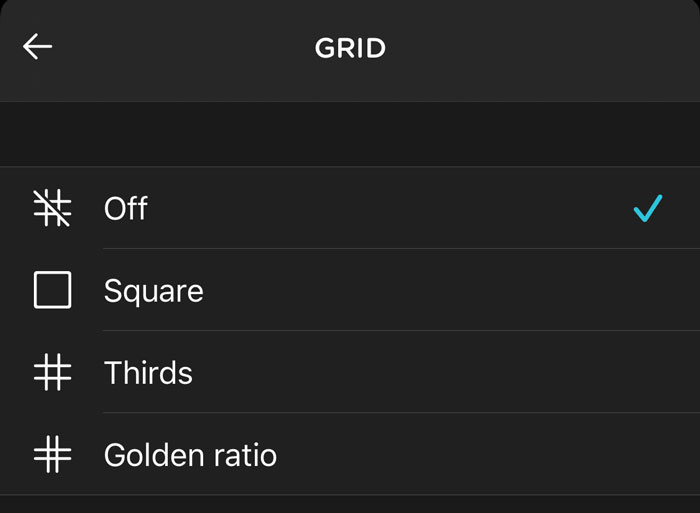Tap the Golden ratio grid icon
The image size is (700, 513).
click(52, 455)
